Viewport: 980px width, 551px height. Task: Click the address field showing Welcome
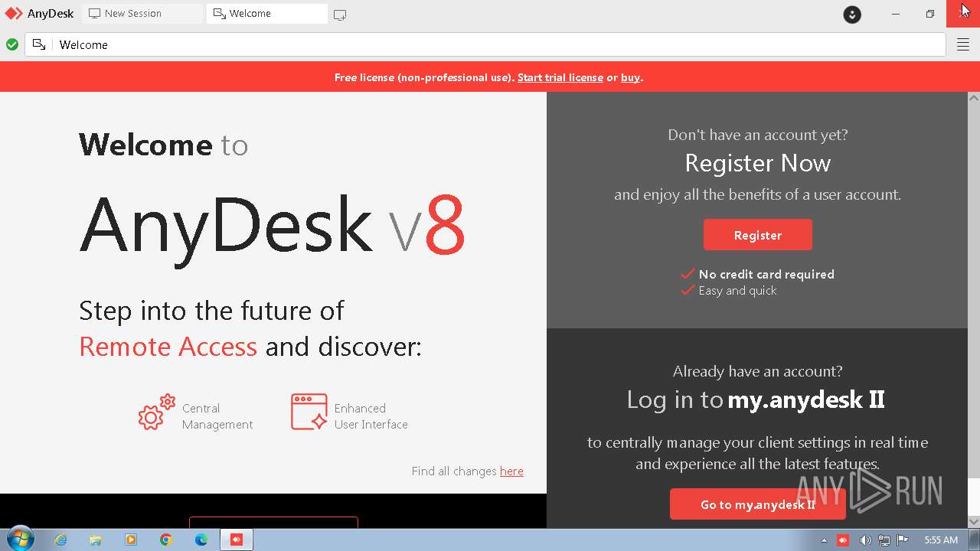[485, 45]
